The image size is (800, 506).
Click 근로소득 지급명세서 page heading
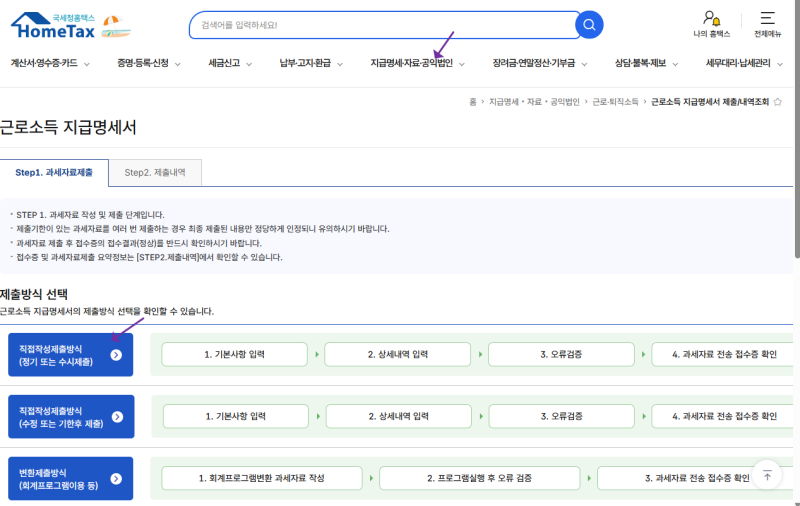(68, 127)
